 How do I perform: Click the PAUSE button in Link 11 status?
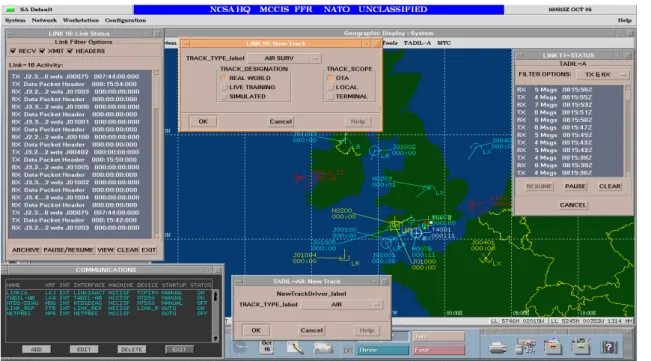(x=575, y=186)
